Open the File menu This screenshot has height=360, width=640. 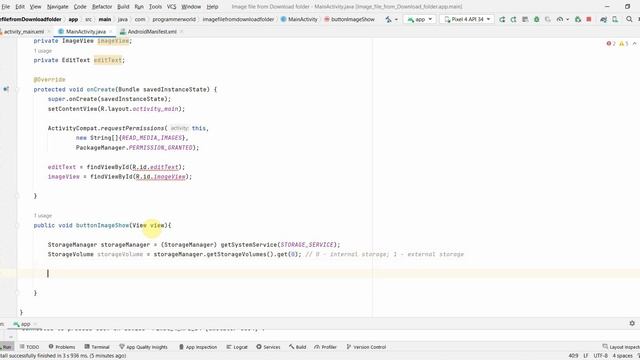coord(6,7)
